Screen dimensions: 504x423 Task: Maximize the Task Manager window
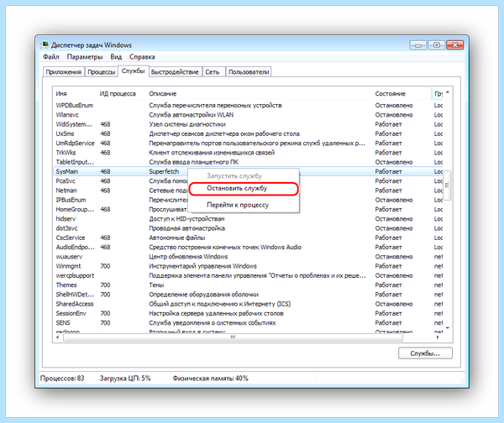click(437, 45)
